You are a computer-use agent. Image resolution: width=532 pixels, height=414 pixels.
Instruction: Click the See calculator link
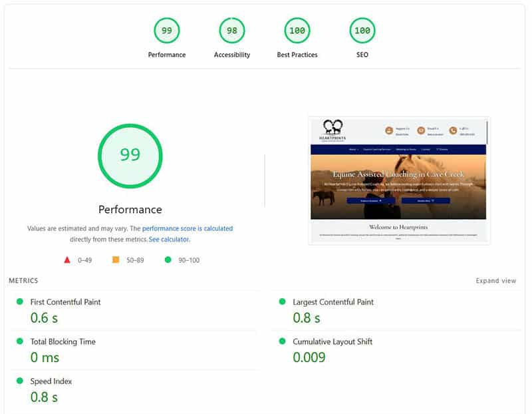(168, 238)
